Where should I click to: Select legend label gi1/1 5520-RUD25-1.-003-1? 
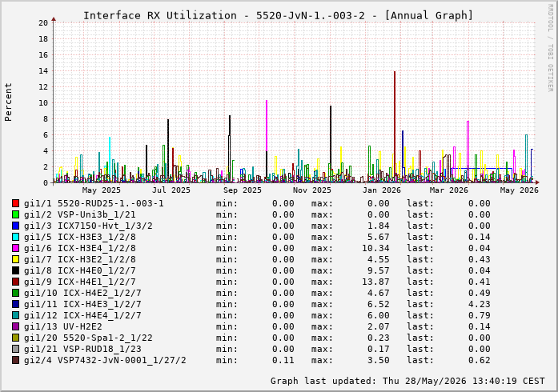[x=94, y=203]
